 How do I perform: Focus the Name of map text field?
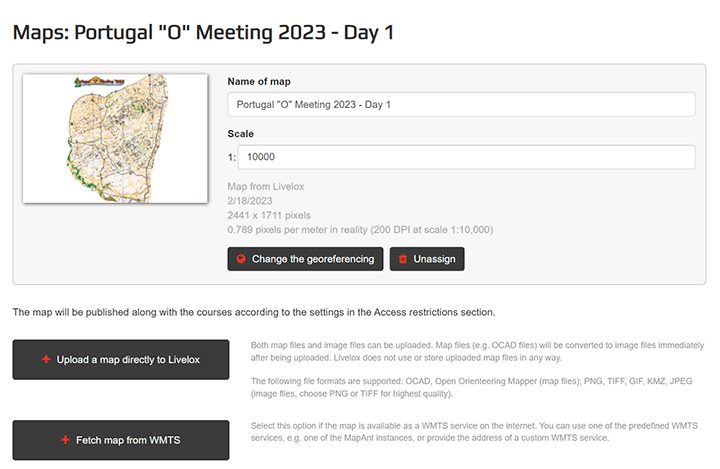[x=461, y=105]
